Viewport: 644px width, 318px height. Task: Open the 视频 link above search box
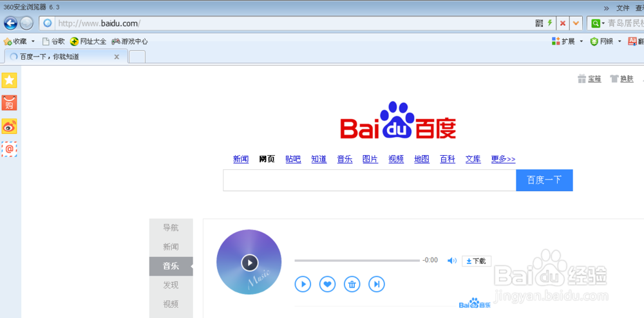point(396,159)
